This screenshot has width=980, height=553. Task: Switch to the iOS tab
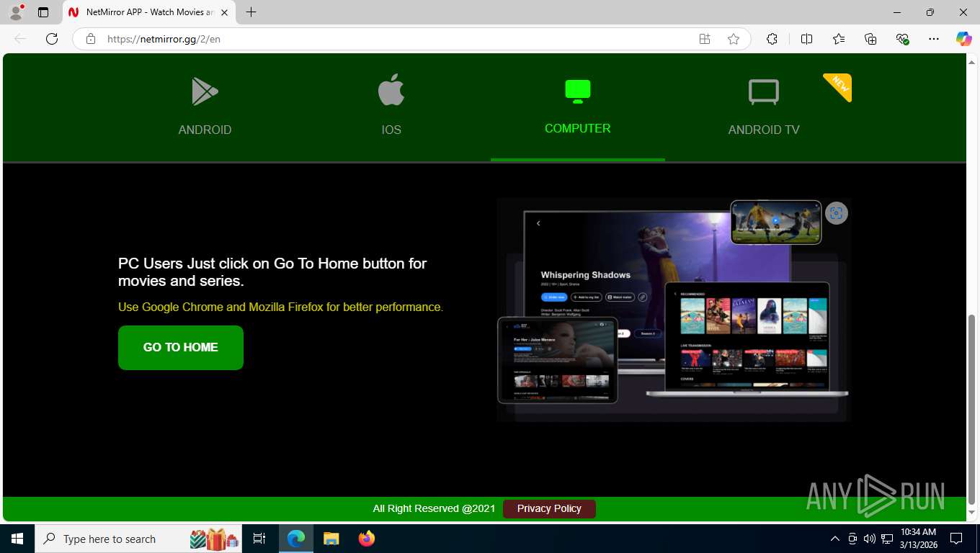391,107
